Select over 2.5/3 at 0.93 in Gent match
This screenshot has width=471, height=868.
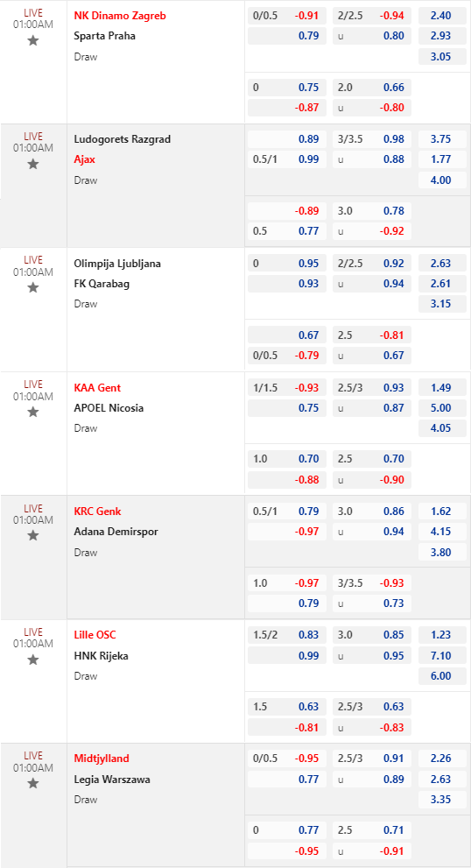pyautogui.click(x=372, y=387)
